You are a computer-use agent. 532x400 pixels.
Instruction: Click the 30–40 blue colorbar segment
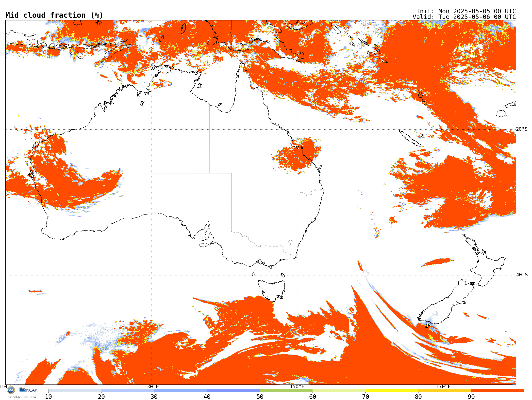coord(181,391)
